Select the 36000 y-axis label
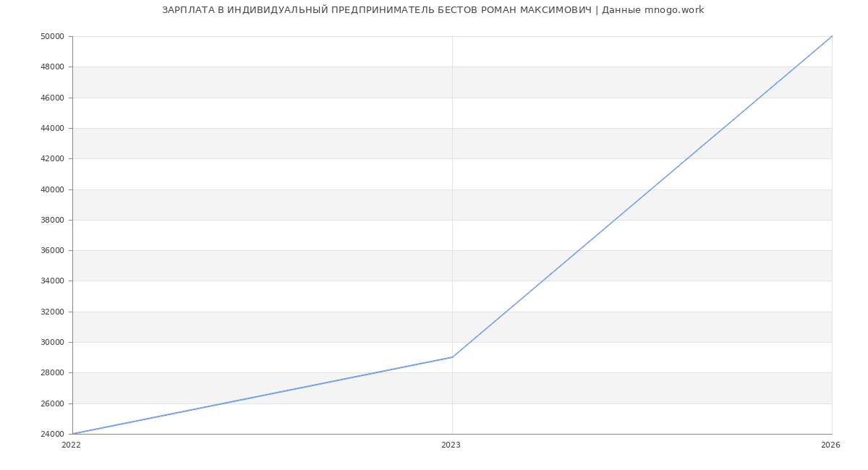This screenshot has height=470, width=868. point(53,251)
